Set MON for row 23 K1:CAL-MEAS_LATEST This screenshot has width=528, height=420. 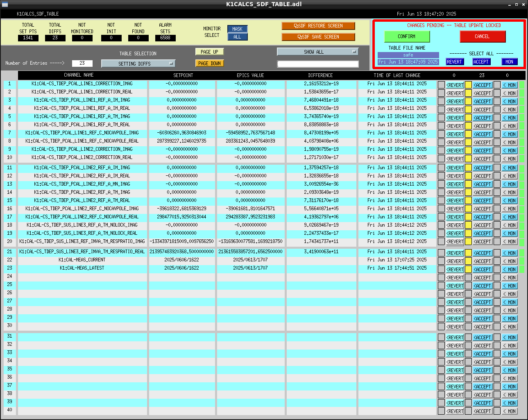click(510, 270)
